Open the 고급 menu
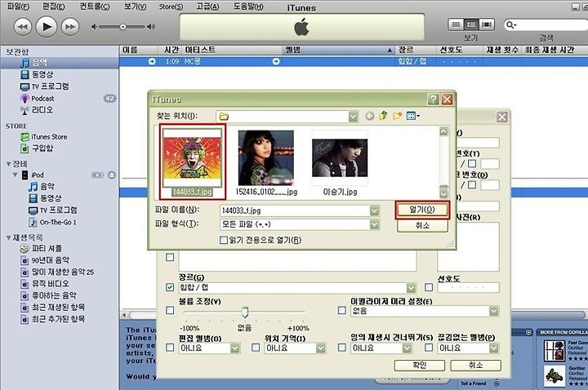 pos(207,7)
